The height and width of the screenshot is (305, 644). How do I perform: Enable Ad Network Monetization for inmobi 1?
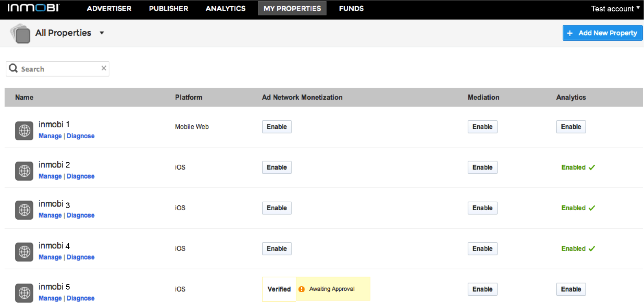[x=276, y=127]
